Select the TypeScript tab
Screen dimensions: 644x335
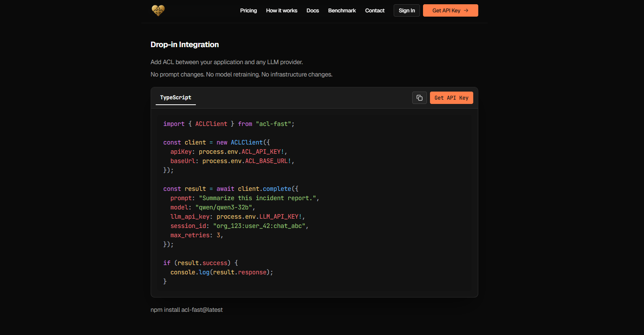coord(176,97)
